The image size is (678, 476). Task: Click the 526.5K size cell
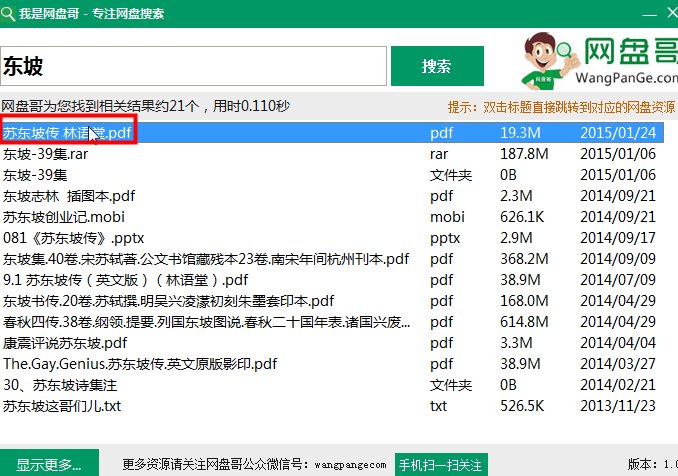click(522, 406)
